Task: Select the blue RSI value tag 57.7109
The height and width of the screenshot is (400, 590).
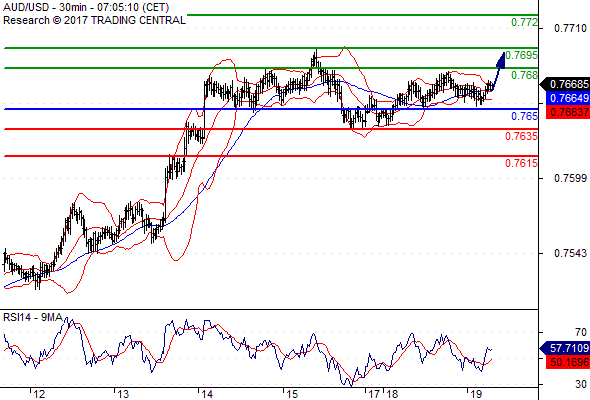Action: tap(565, 348)
